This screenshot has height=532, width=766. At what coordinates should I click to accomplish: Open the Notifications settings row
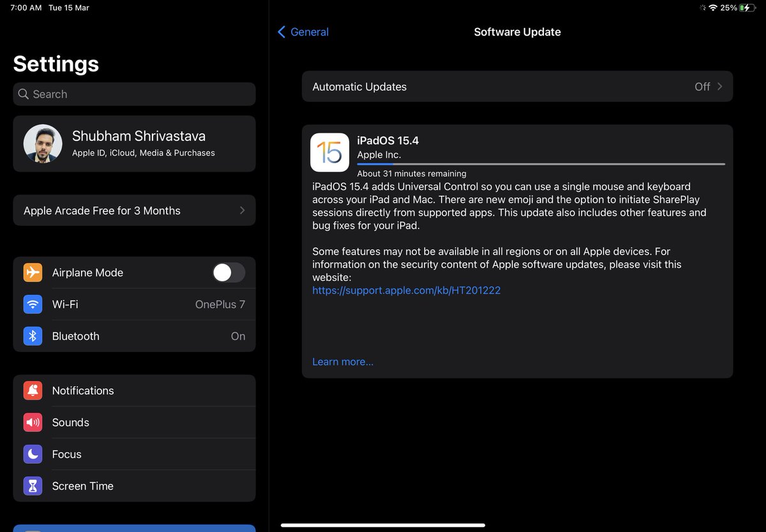click(134, 390)
